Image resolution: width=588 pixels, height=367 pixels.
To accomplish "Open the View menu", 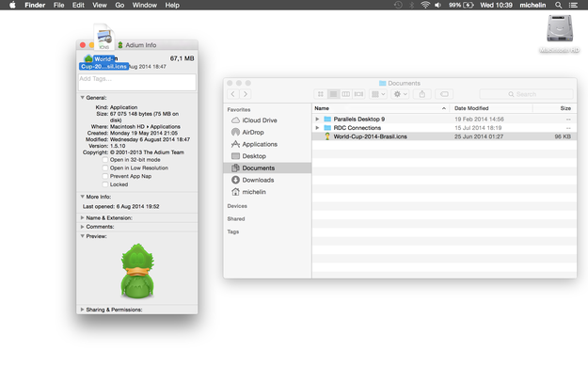I will [x=100, y=5].
